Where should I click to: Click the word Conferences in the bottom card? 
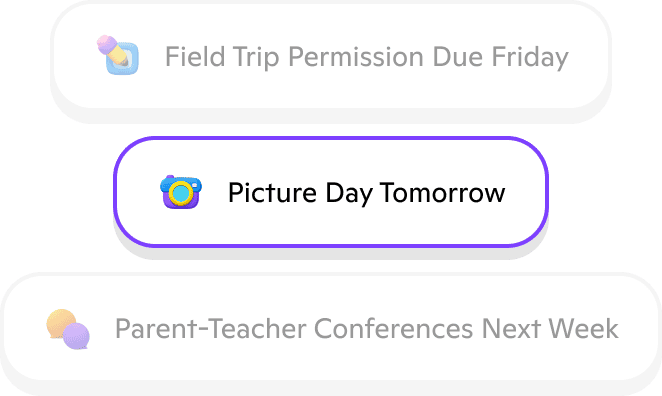click(393, 328)
